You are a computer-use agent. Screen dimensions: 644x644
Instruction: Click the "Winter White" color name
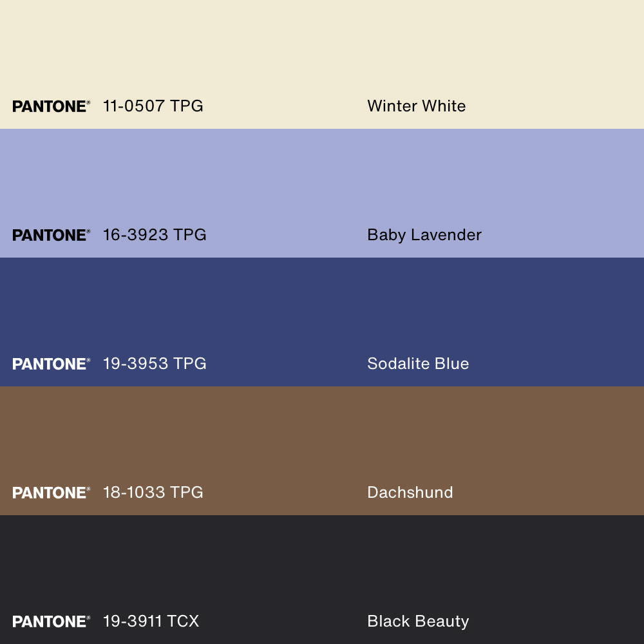point(416,106)
